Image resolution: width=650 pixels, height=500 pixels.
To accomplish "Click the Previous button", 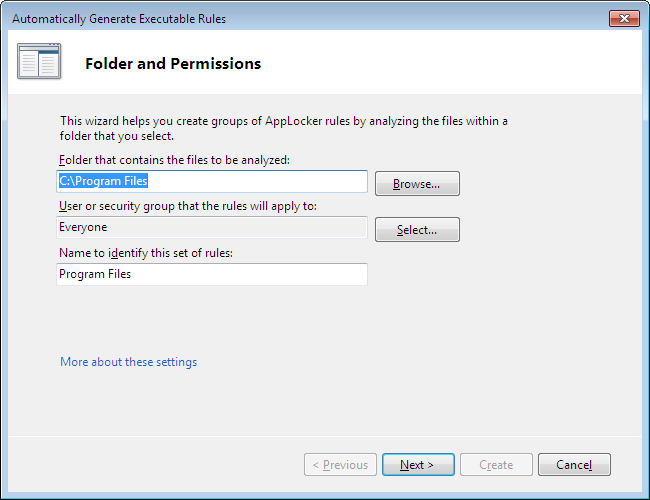I will 340,465.
